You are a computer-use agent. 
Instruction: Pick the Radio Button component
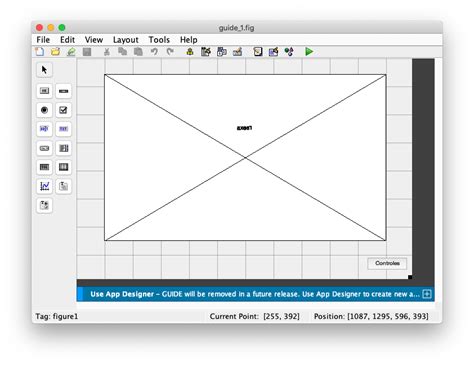(x=44, y=110)
